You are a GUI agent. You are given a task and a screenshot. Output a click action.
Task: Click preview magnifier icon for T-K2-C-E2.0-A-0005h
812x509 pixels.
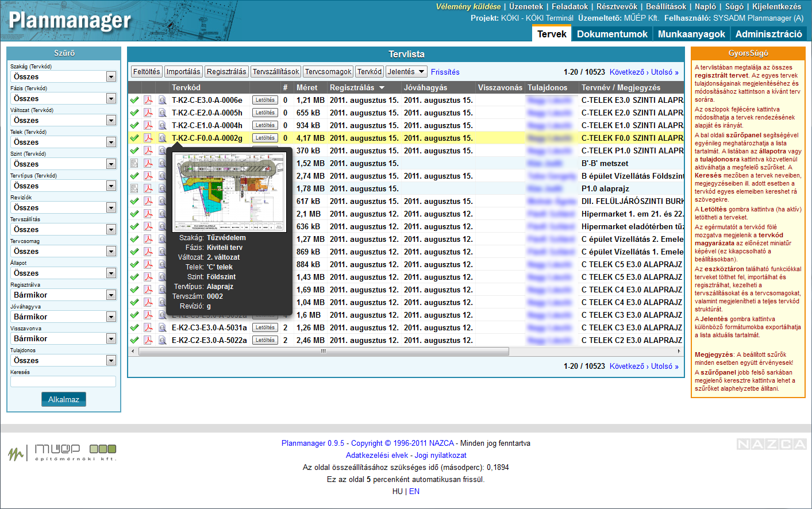click(x=162, y=113)
